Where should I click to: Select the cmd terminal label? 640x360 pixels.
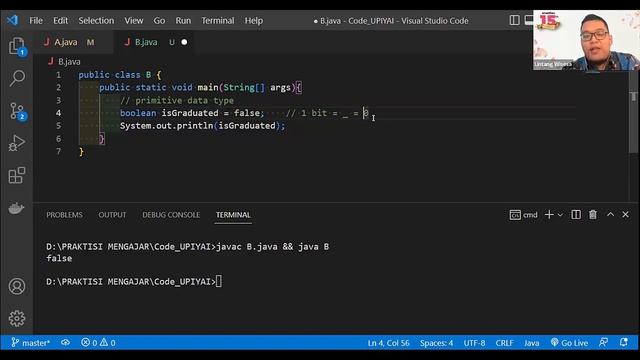pyautogui.click(x=523, y=215)
